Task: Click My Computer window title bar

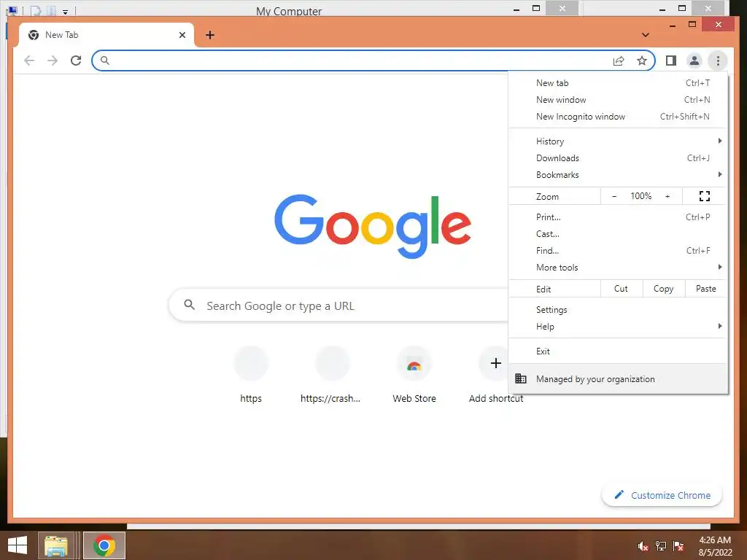Action: coord(289,10)
